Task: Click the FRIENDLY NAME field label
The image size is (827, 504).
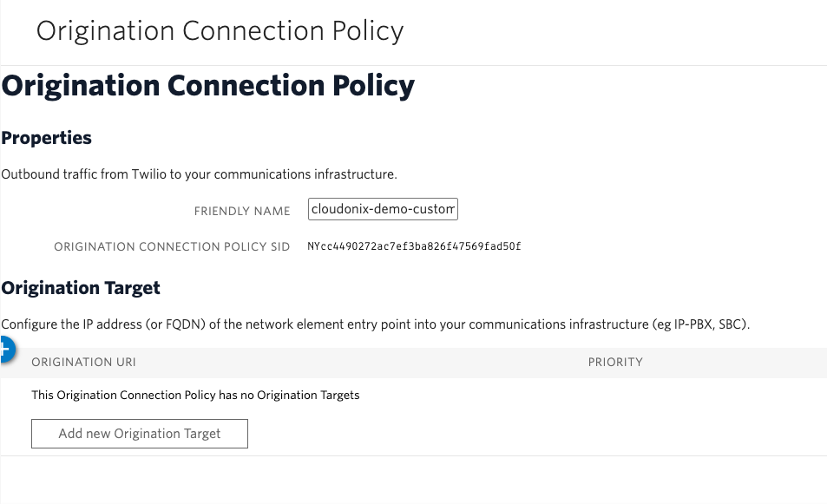Action: coord(242,211)
